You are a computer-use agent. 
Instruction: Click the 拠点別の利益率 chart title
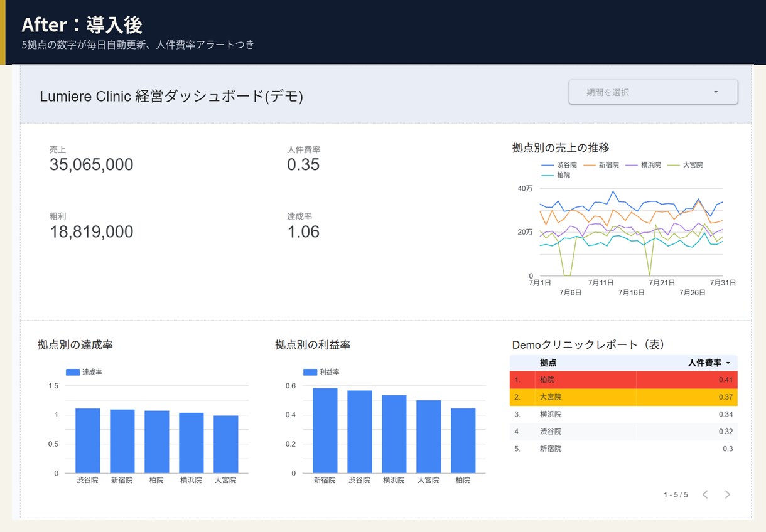tap(313, 344)
